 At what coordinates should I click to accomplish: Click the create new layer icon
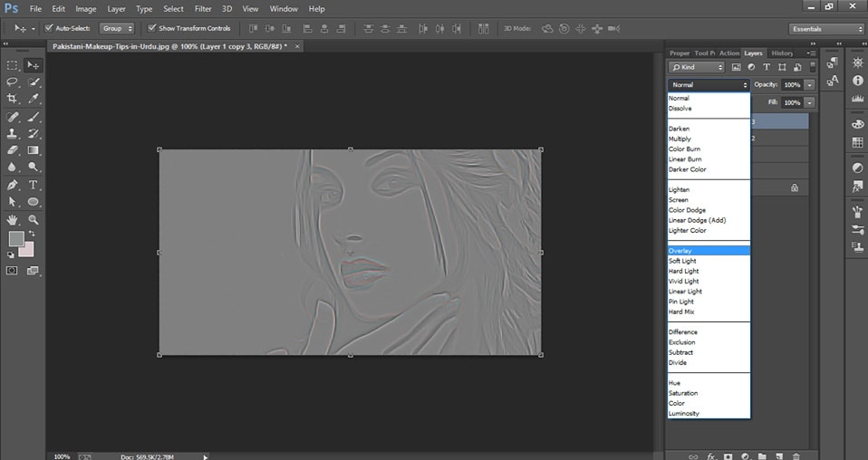tap(779, 455)
